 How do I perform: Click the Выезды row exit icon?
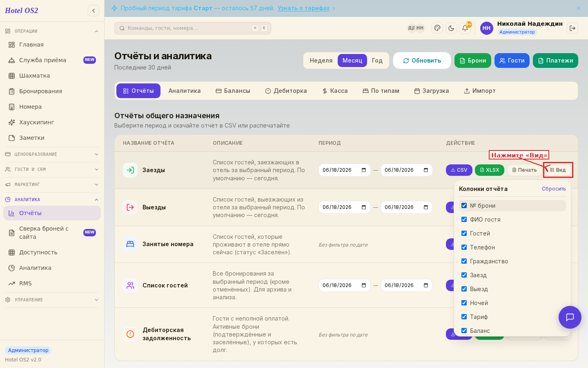[130, 207]
